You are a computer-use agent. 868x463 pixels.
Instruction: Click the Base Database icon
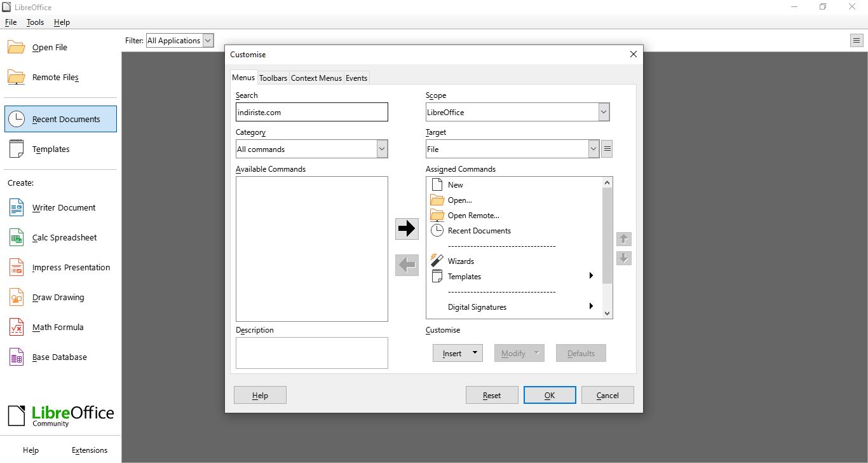click(17, 357)
